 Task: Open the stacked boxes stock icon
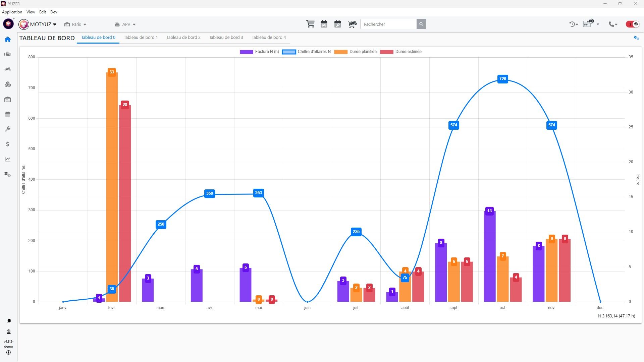(x=8, y=84)
